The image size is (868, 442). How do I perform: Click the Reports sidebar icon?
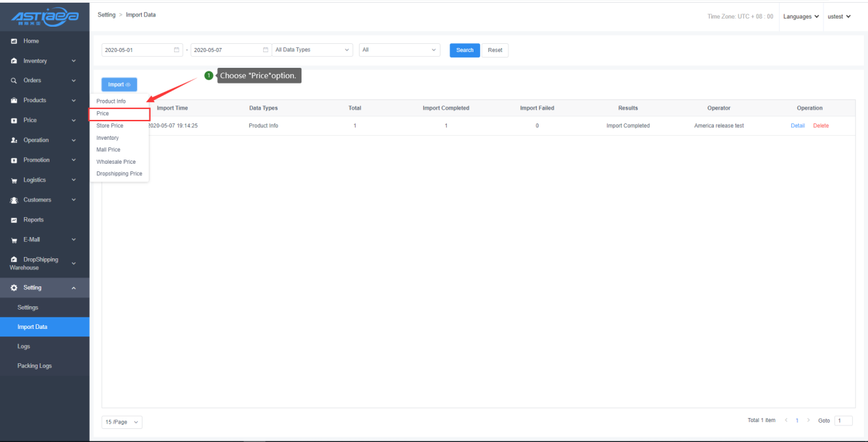[14, 220]
